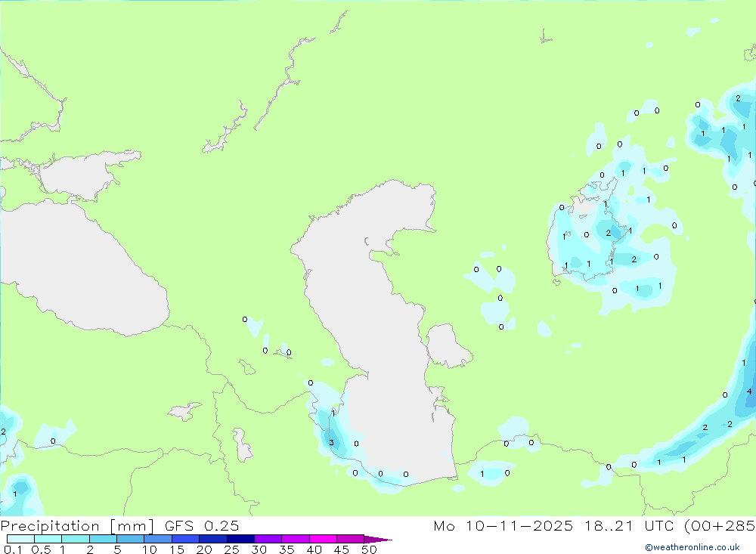Screen dimensions: 756x554
Task: Choose the 10–15 mm blue legend swatch
Action: coord(158,539)
